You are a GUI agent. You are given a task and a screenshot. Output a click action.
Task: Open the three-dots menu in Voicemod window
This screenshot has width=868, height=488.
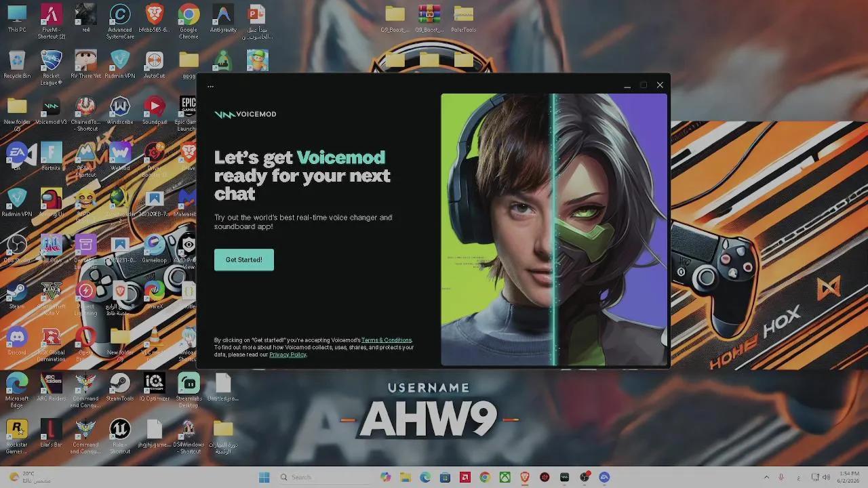click(x=210, y=86)
